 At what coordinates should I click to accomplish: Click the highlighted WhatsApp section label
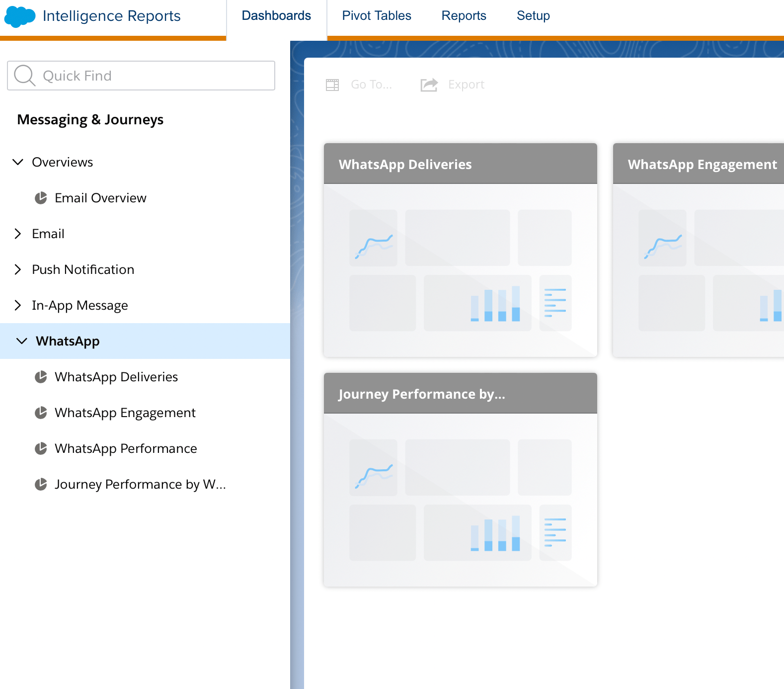pyautogui.click(x=68, y=341)
